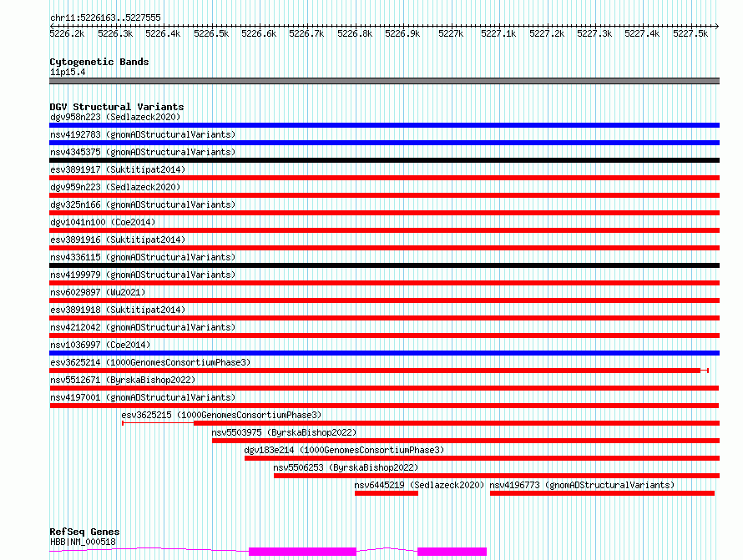Click nsv1036997 (Coe2014) label
Screen dimensions: 743x560
tap(100, 345)
